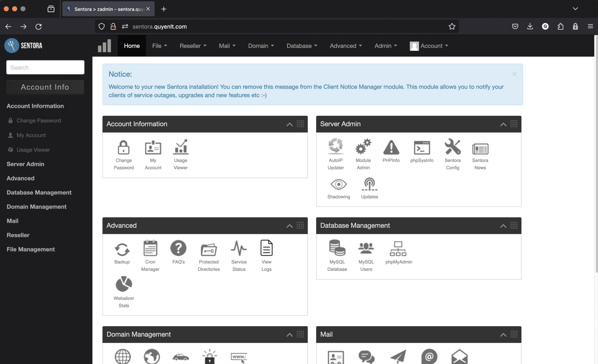Viewport: 598px width, 364px height.
Task: Collapse the Database Management panel
Action: [x=503, y=226]
